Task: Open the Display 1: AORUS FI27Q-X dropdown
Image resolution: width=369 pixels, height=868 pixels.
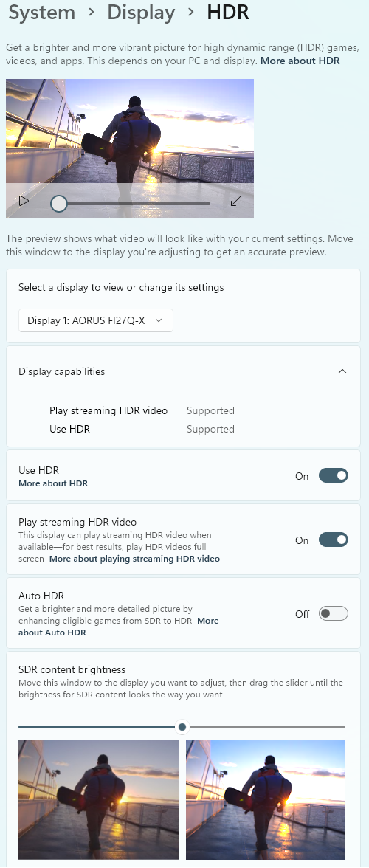Action: coord(96,320)
